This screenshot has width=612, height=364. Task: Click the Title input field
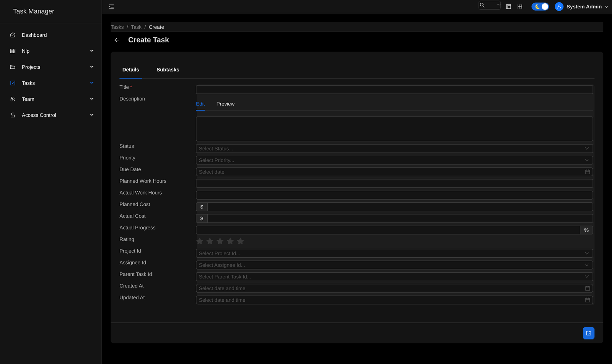(394, 89)
